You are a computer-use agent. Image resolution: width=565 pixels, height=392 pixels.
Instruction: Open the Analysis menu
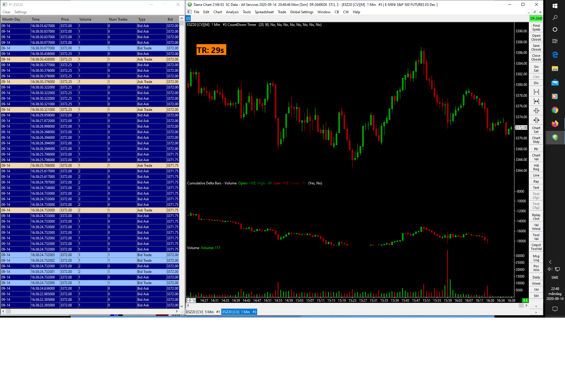pos(232,12)
